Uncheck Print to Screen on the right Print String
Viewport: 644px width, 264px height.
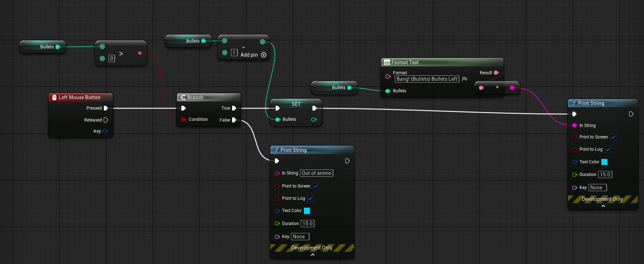(613, 137)
